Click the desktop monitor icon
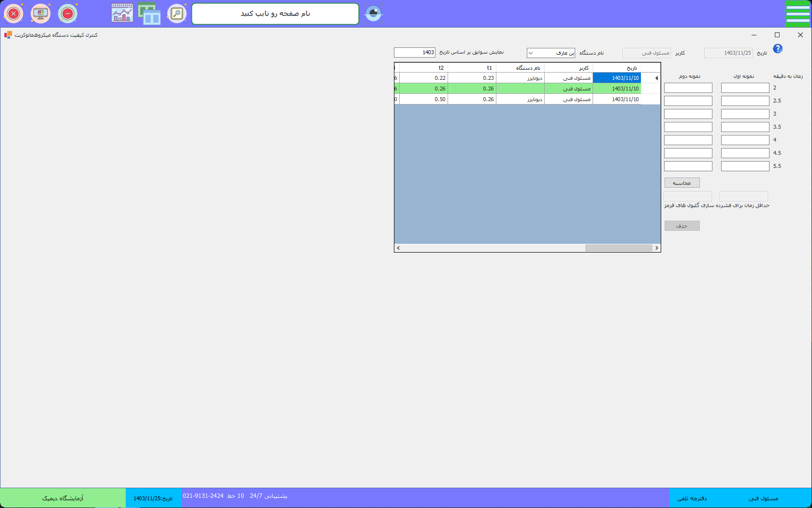Screen dimensions: 812x508 point(41,14)
